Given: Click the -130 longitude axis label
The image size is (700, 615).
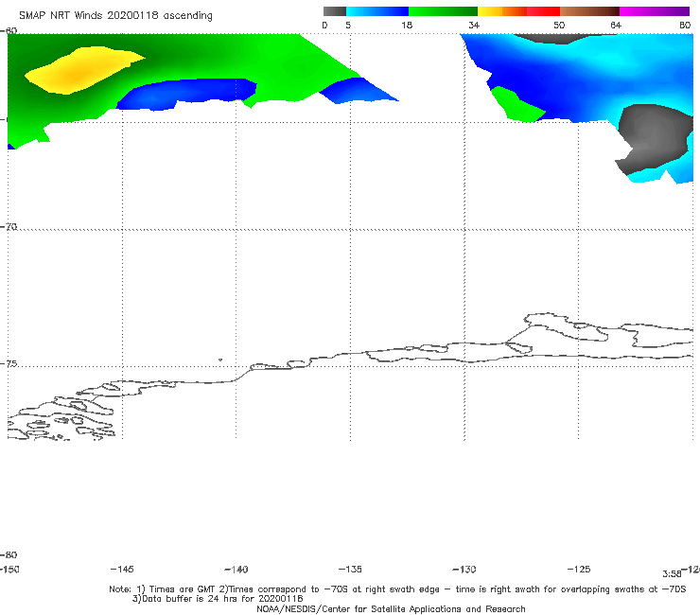Looking at the screenshot, I should pyautogui.click(x=464, y=569).
